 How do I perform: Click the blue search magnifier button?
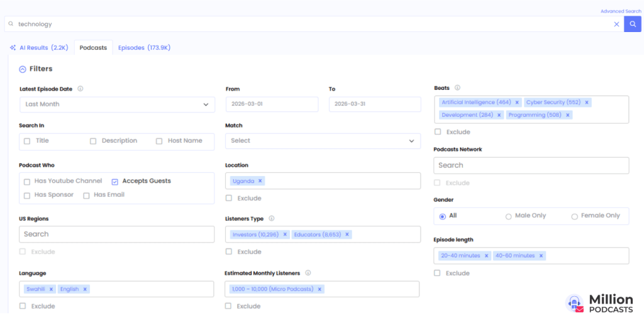[632, 24]
